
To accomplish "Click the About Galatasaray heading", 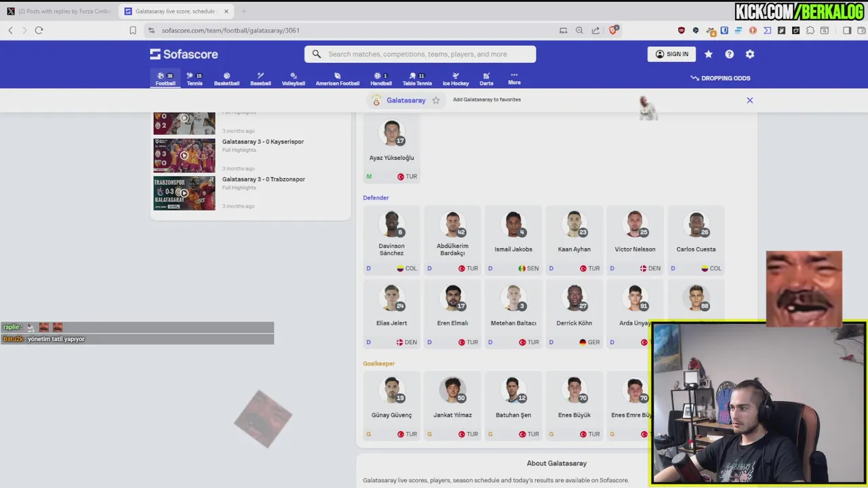I will (x=557, y=464).
